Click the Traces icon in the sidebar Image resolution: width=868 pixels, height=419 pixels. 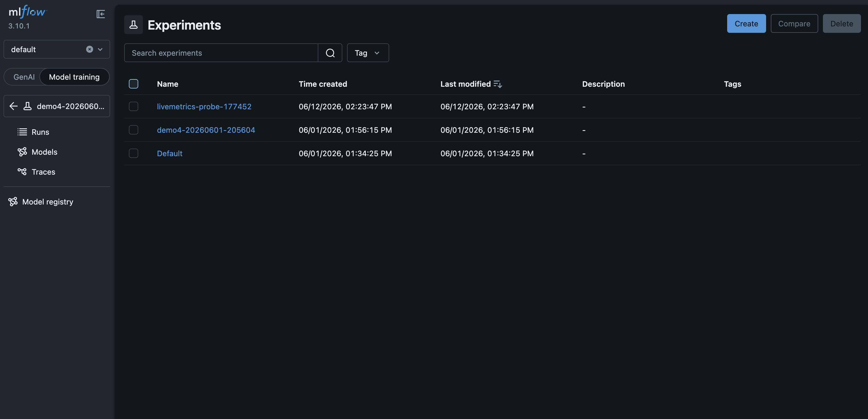[22, 172]
